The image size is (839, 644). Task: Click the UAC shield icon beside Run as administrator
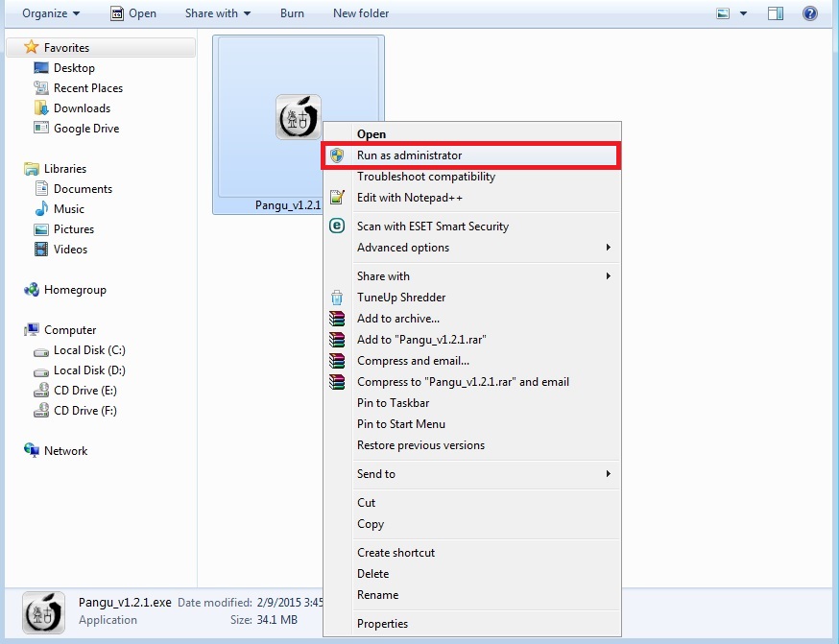pyautogui.click(x=337, y=155)
